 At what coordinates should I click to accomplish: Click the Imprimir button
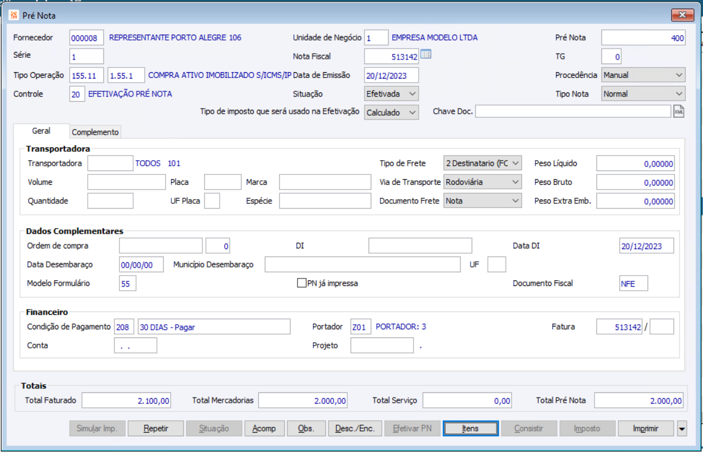646,428
